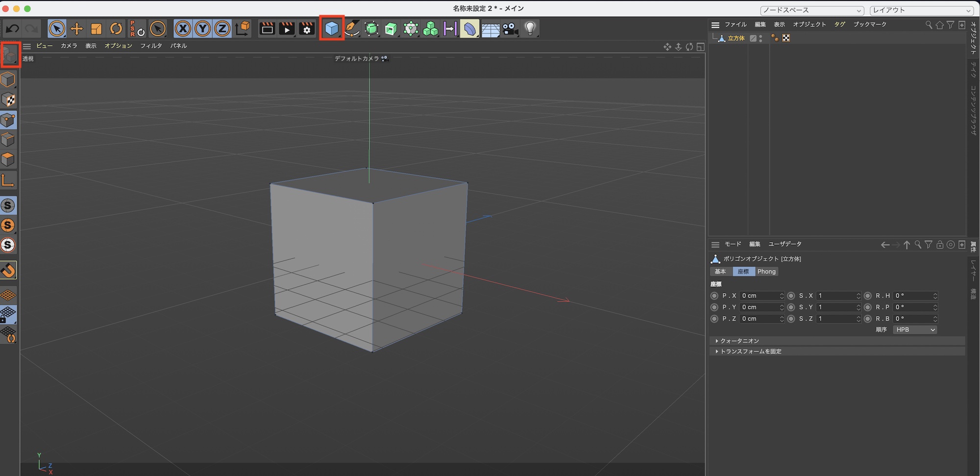
Task: Select the Rotate tool
Action: click(116, 28)
